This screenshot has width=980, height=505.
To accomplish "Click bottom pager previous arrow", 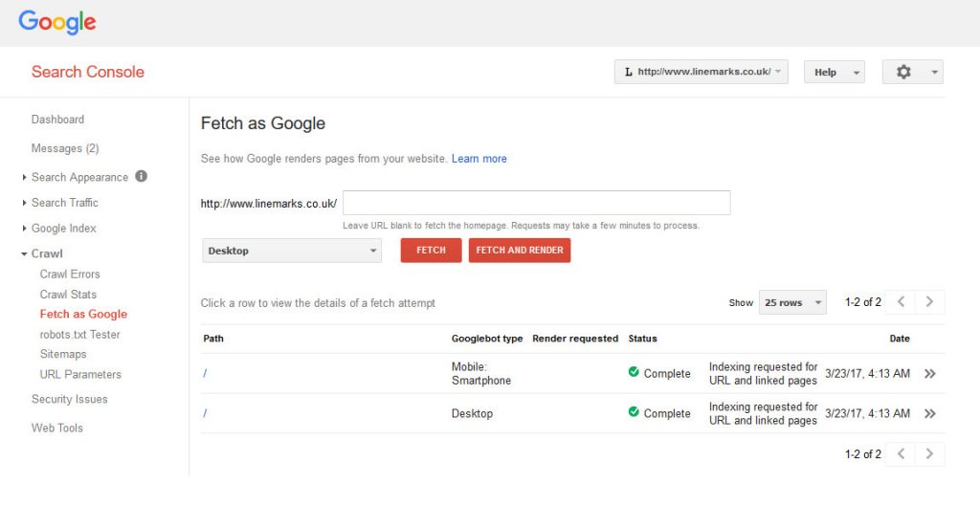I will pos(901,454).
